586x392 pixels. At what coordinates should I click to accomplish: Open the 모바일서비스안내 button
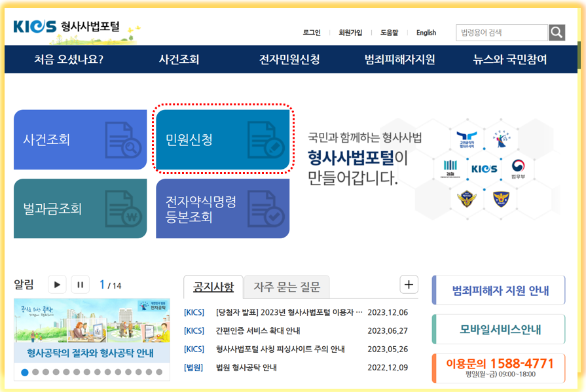[x=499, y=330]
